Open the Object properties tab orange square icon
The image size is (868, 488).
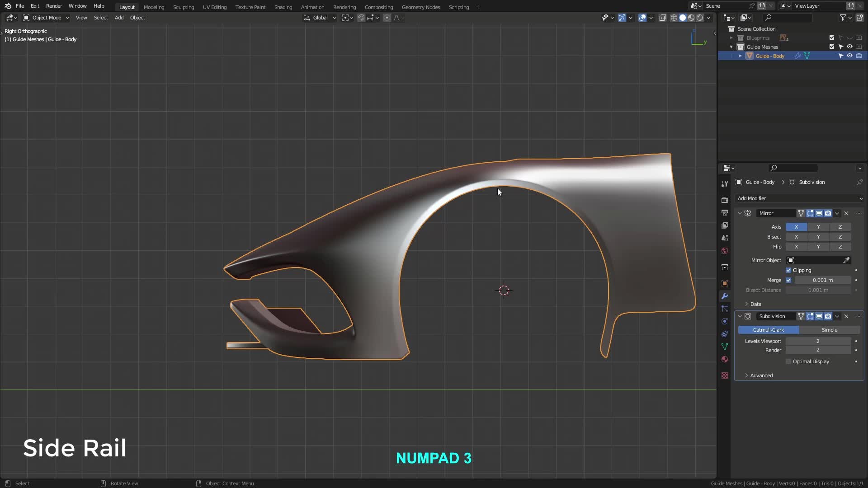pyautogui.click(x=725, y=283)
